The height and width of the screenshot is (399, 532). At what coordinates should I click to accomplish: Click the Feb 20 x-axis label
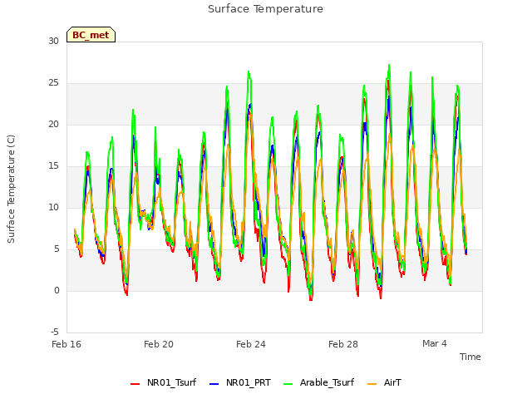pos(159,344)
